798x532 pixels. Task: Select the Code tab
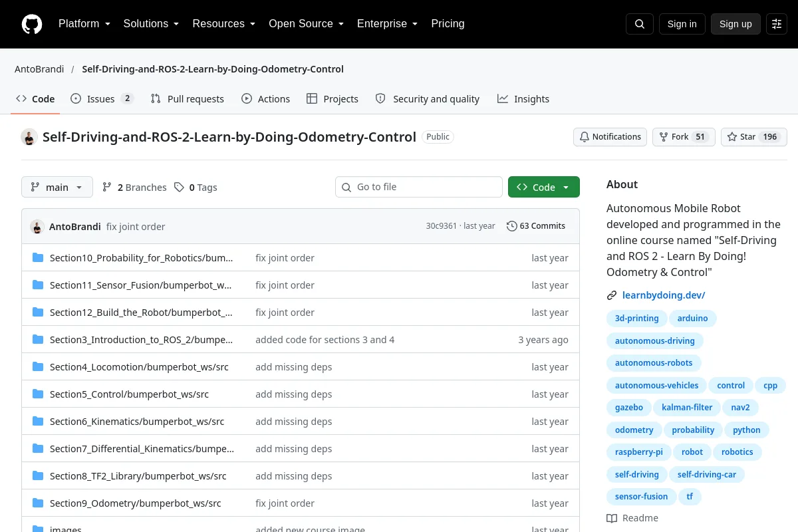point(36,99)
